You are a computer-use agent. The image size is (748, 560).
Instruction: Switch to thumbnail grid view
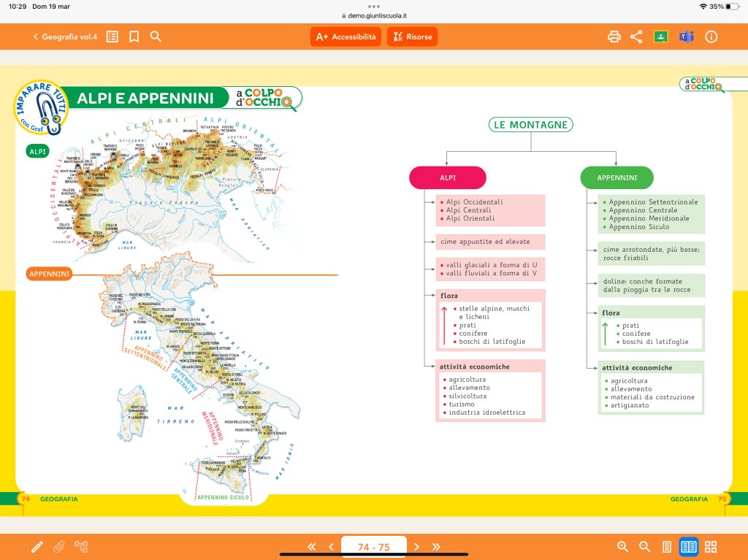pyautogui.click(x=711, y=546)
